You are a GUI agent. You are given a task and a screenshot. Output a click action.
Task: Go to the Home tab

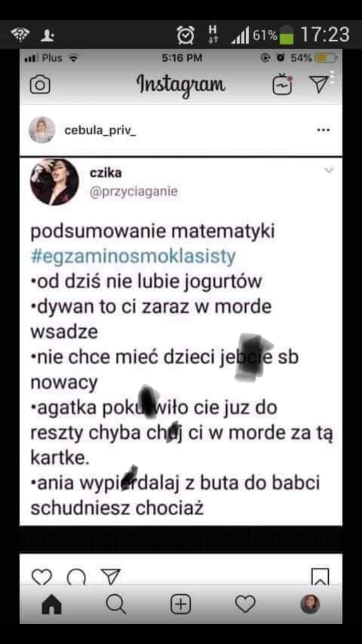(52, 604)
